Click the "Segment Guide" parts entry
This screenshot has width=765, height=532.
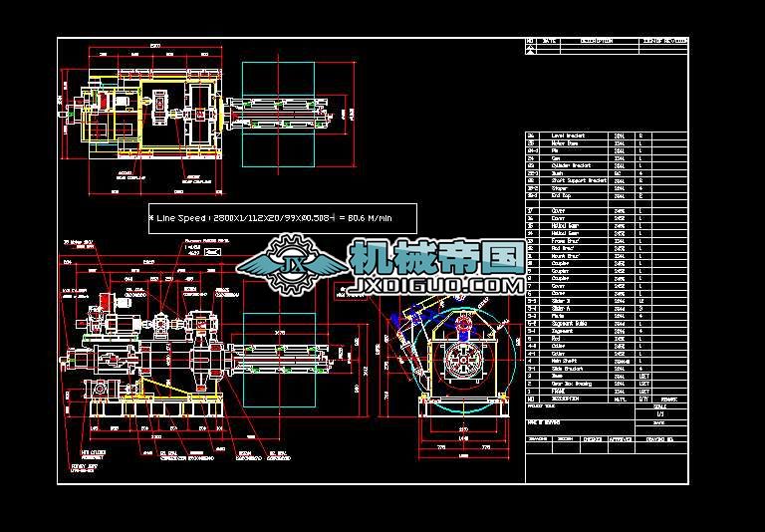(607, 324)
